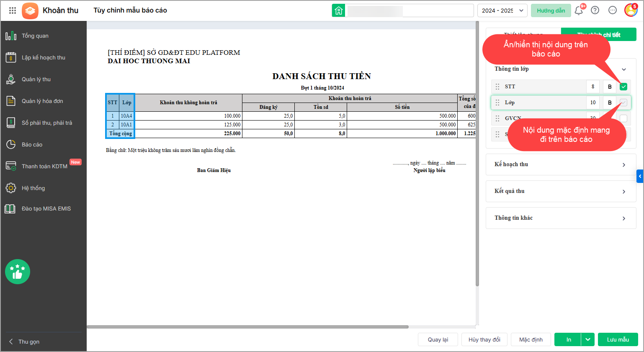Toggle the GVCN column checkbox
644x352 pixels.
point(623,118)
